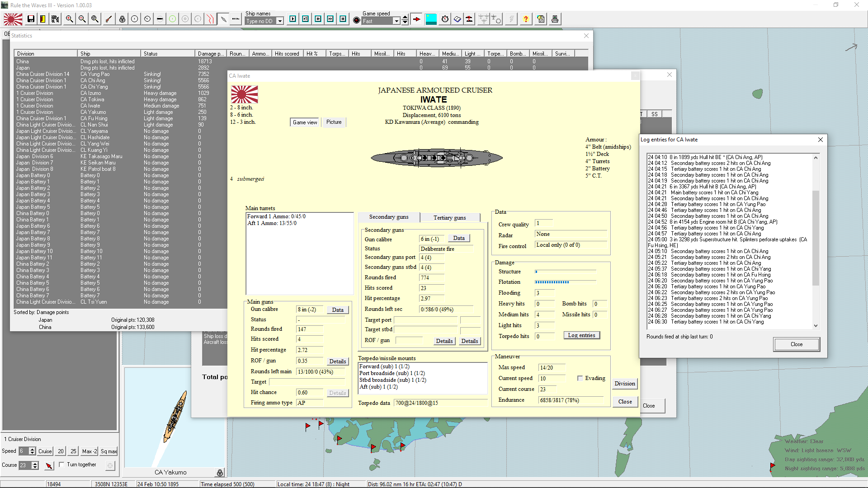Screen dimensions: 868x488
Task: Click the third magnifier zoom icon
Action: point(94,19)
